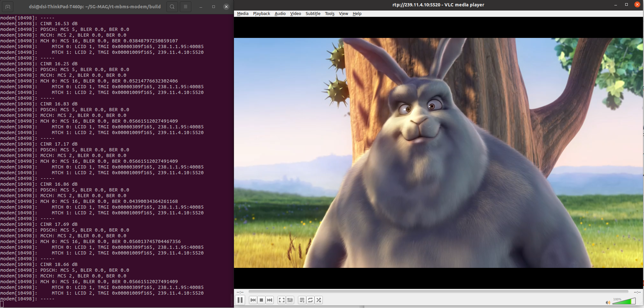Open the Playback menu
Image resolution: width=644 pixels, height=308 pixels.
point(261,14)
